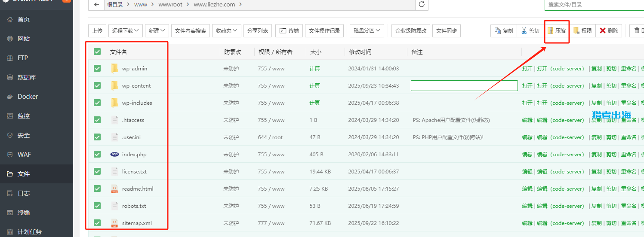Click 打开 (code-server) link for wp-includes

561,103
